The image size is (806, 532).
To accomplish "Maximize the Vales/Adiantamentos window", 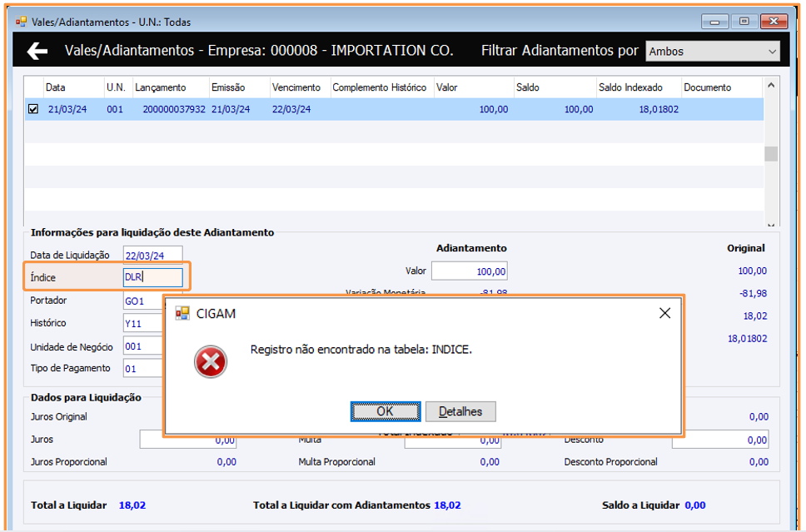I will pyautogui.click(x=744, y=22).
